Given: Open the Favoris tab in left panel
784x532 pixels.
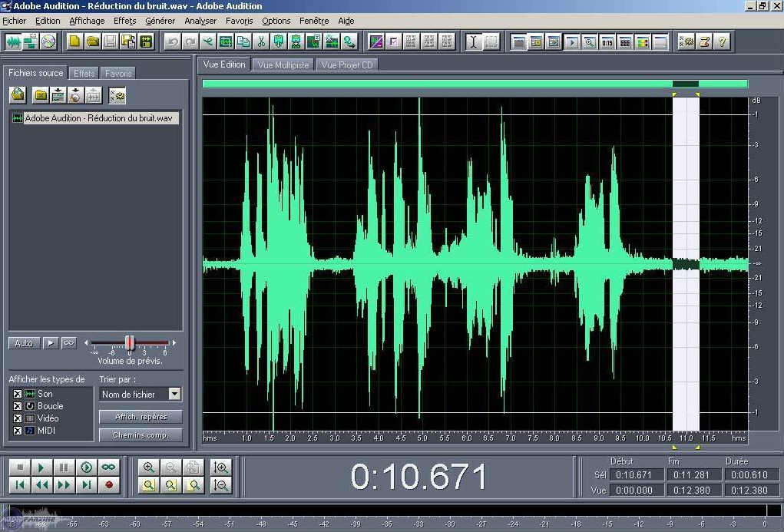Looking at the screenshot, I should click(118, 73).
